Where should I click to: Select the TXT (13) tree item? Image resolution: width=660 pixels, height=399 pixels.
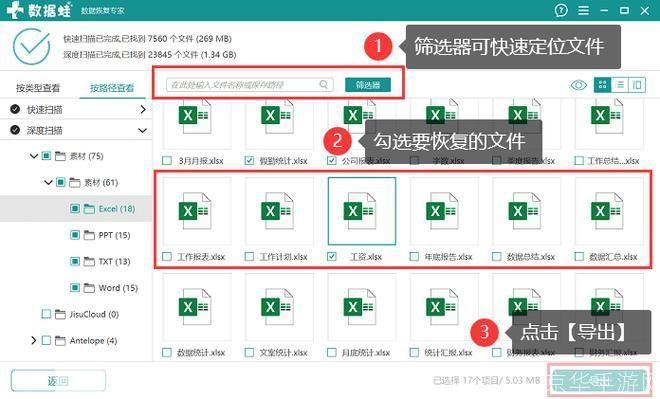pyautogui.click(x=76, y=261)
